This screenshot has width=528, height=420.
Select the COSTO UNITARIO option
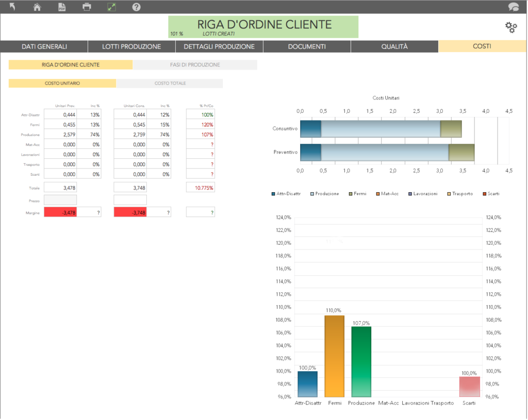62,83
